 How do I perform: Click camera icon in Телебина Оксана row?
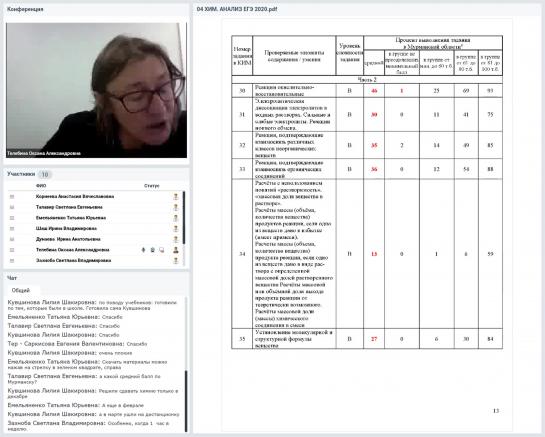coord(153,250)
